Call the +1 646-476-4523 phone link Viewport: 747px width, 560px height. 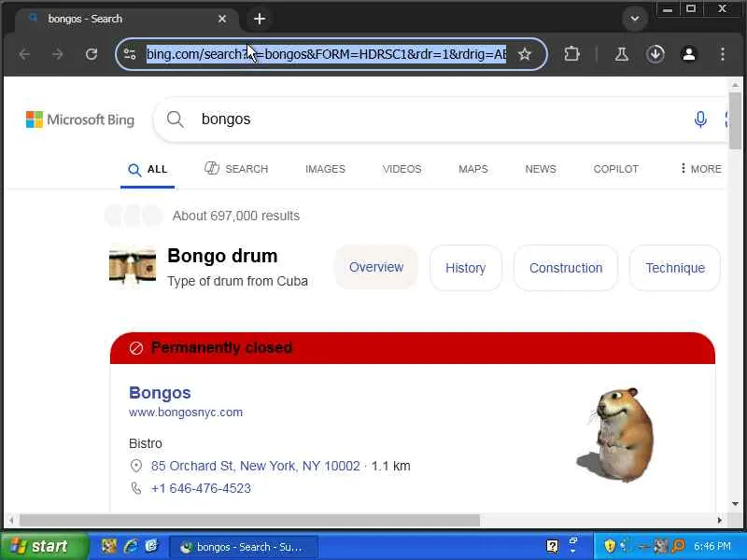201,488
